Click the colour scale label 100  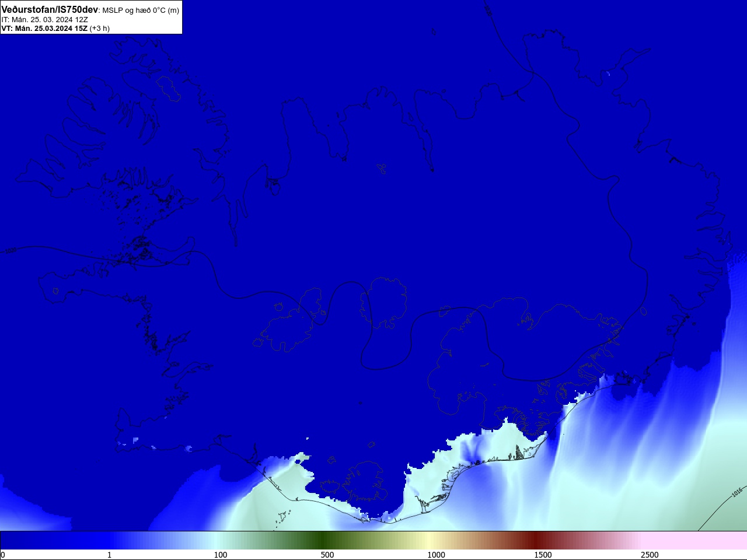coord(221,555)
